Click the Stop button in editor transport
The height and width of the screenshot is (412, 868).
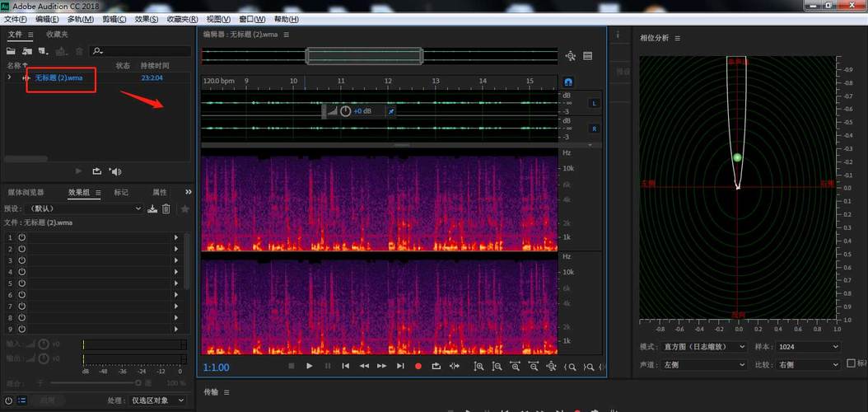point(292,366)
